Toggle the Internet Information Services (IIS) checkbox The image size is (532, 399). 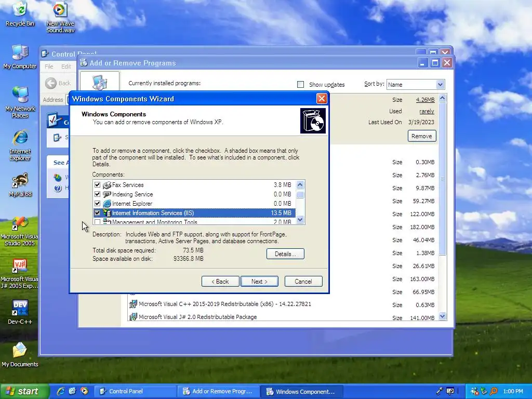pos(97,212)
